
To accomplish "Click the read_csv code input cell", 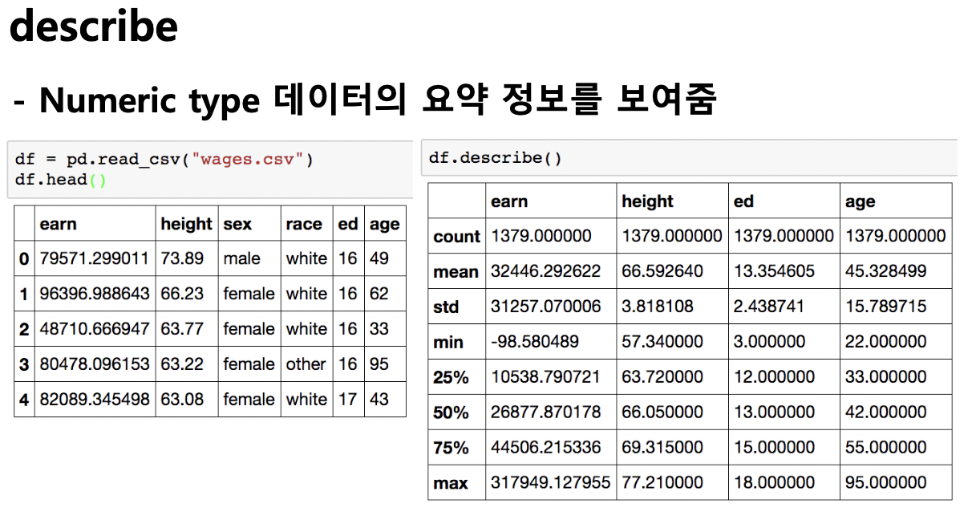I will 209,170.
